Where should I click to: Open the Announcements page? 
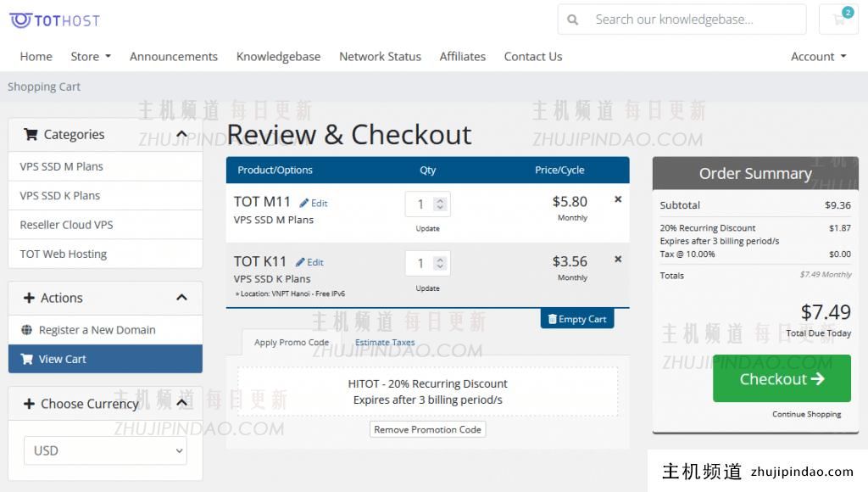(x=174, y=57)
